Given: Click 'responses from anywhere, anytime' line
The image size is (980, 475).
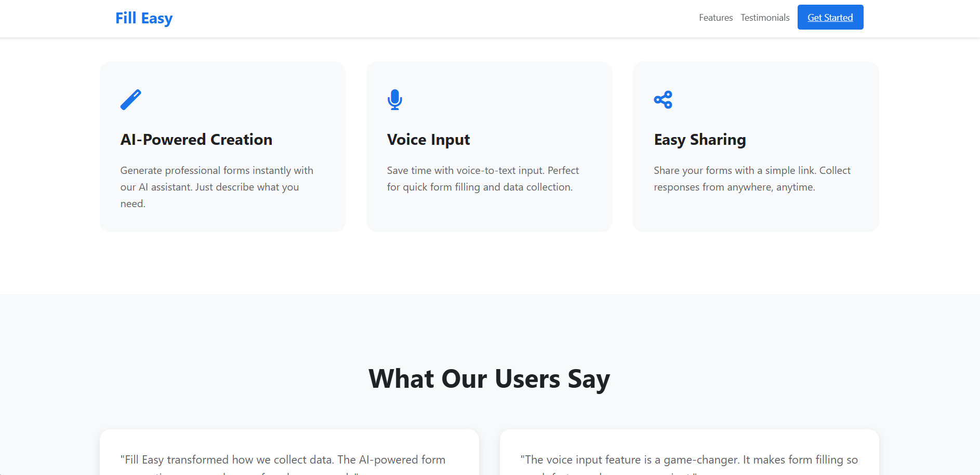Looking at the screenshot, I should (734, 187).
